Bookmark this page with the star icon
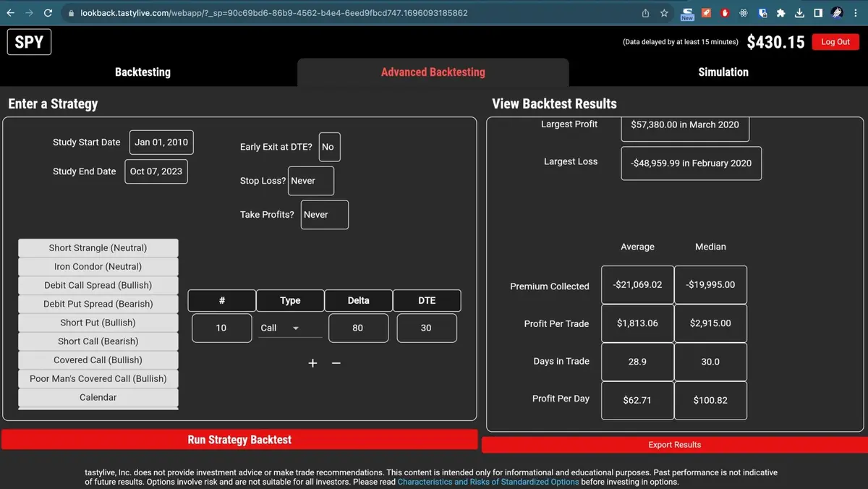This screenshot has height=489, width=868. pos(664,13)
